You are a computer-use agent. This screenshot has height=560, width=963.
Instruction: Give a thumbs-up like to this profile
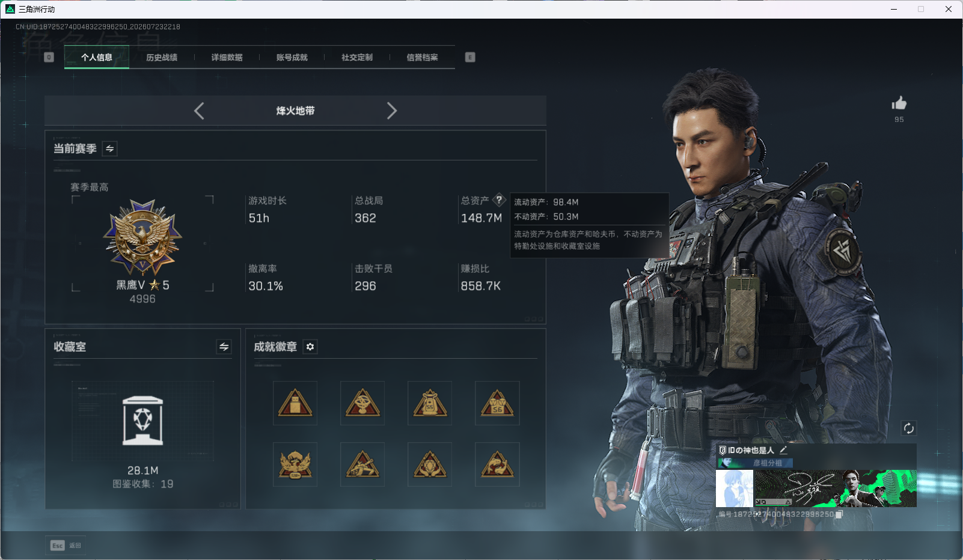[x=899, y=103]
